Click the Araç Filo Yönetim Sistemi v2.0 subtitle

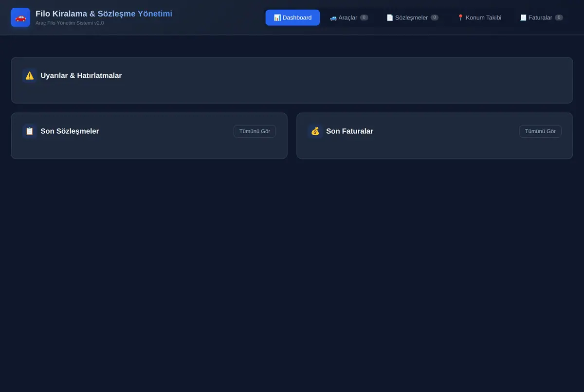(x=70, y=23)
